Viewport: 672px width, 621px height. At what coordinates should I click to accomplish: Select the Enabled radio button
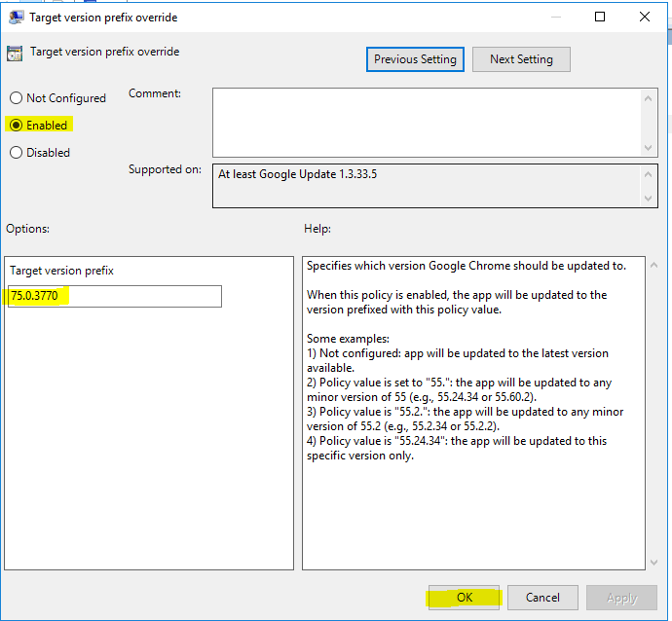[16, 126]
